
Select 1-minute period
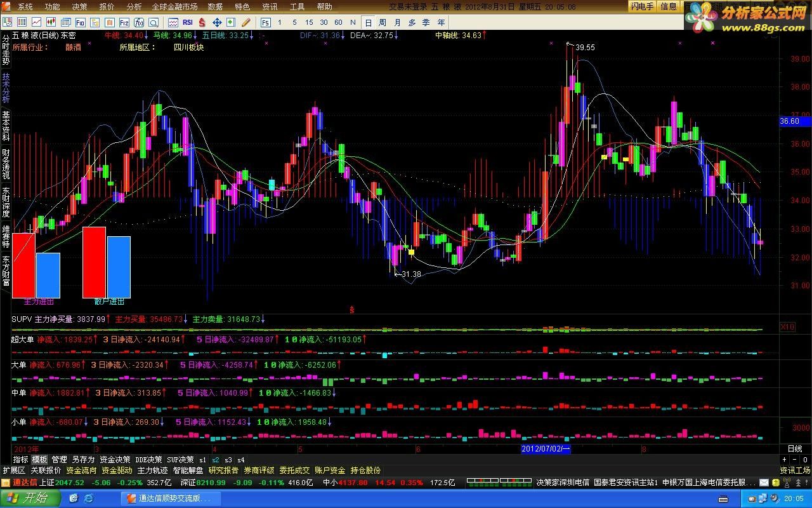[279, 22]
